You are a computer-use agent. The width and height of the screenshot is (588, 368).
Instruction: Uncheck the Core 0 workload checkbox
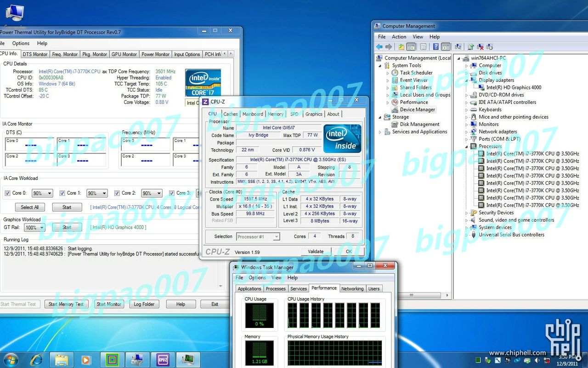[8, 193]
